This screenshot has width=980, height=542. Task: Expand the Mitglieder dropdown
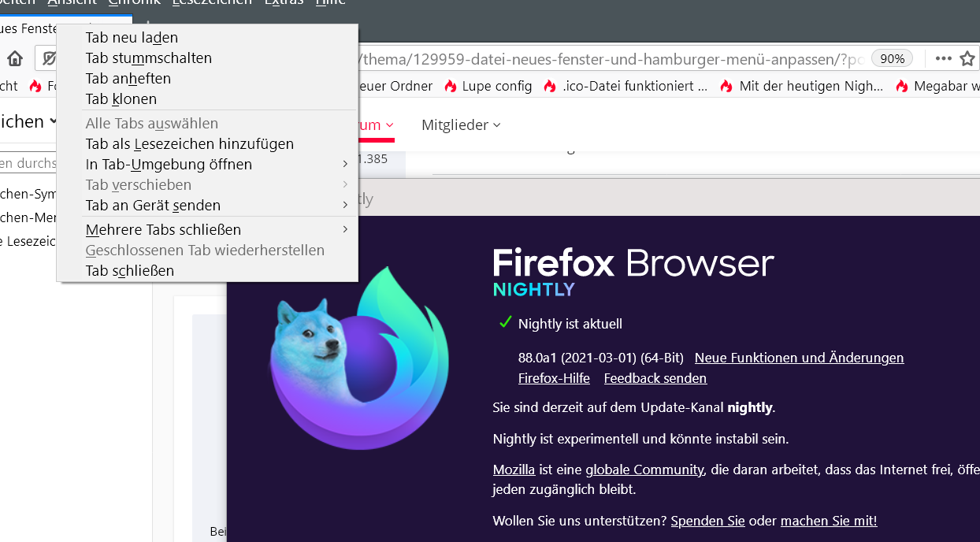[x=461, y=124]
